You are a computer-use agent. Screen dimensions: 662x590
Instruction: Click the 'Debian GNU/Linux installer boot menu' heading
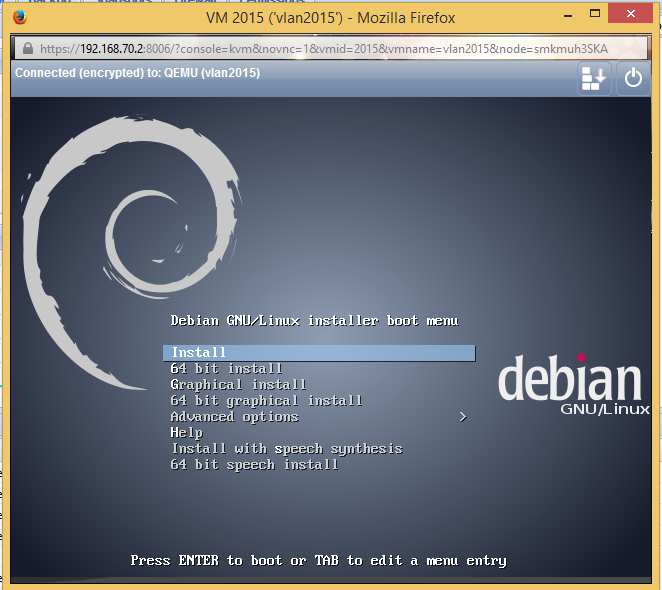[x=315, y=321]
